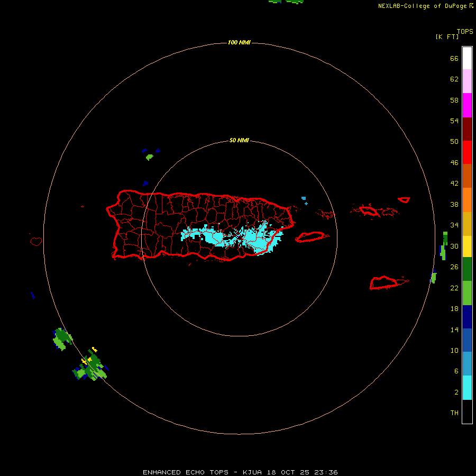Image resolution: width=476 pixels, height=476 pixels.
Task: Select the "54" legend value
Action: point(454,121)
